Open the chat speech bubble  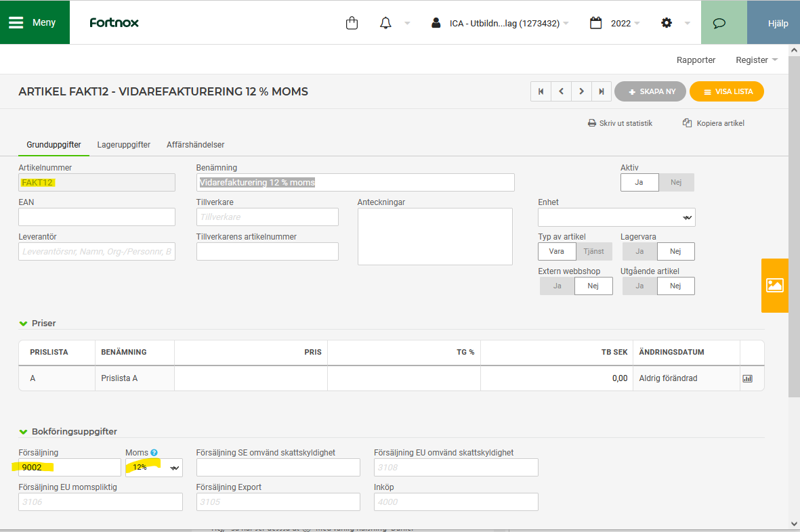click(x=719, y=23)
